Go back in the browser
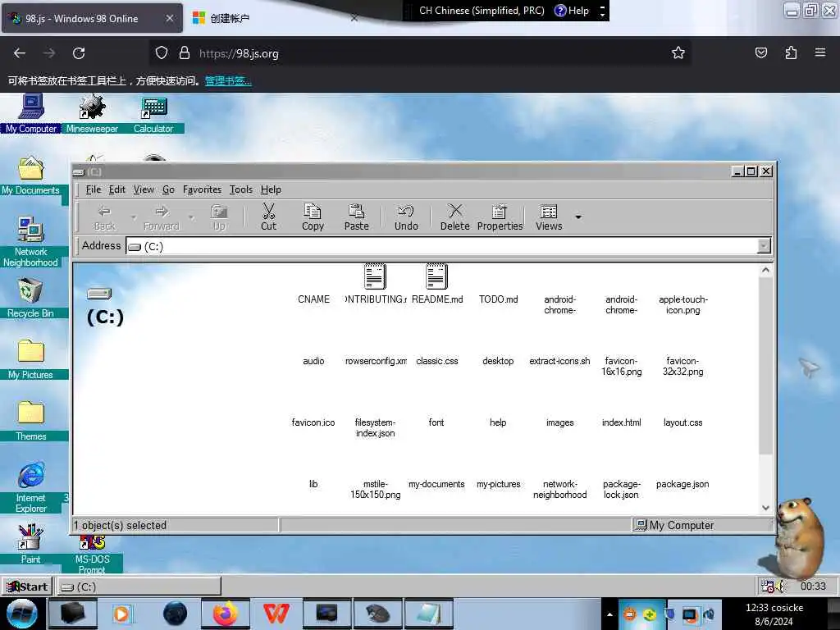Screen dimensions: 840x630 (20, 53)
